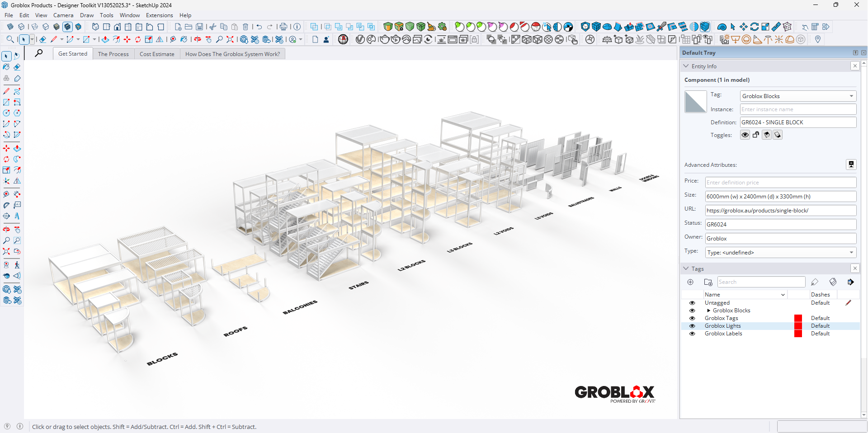Expand the Groblox Blocks tag folder

click(708, 311)
